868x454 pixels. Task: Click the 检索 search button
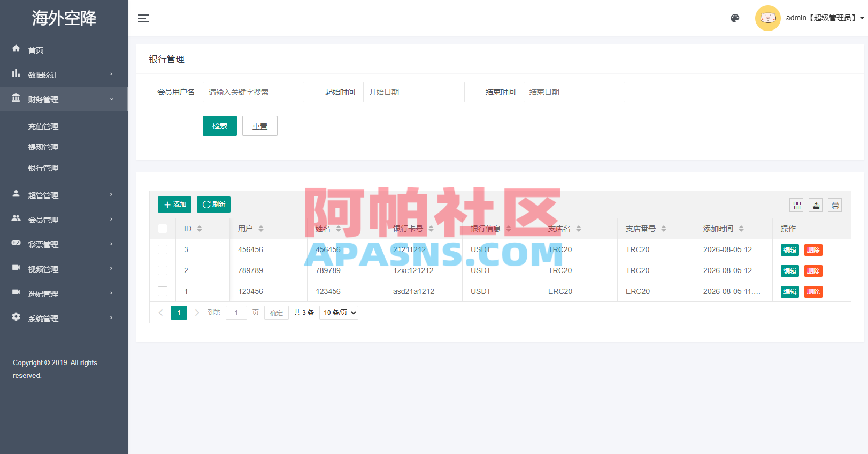coord(220,126)
